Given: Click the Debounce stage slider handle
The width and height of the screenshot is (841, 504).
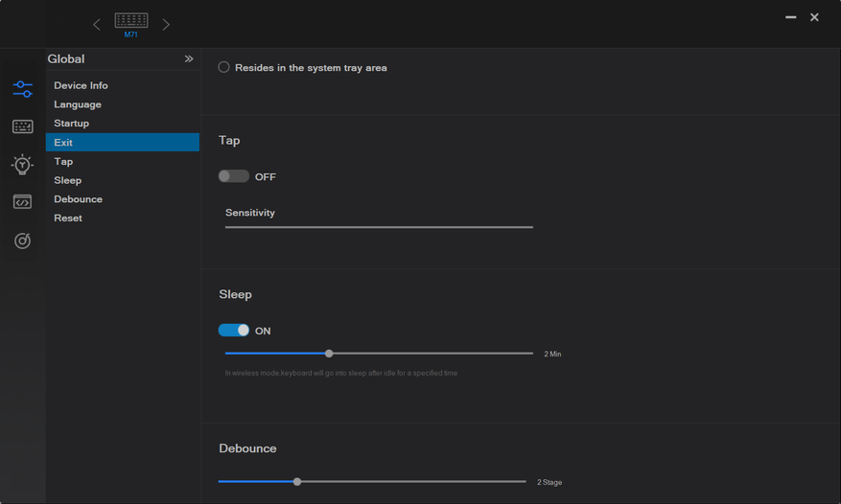Looking at the screenshot, I should (297, 482).
